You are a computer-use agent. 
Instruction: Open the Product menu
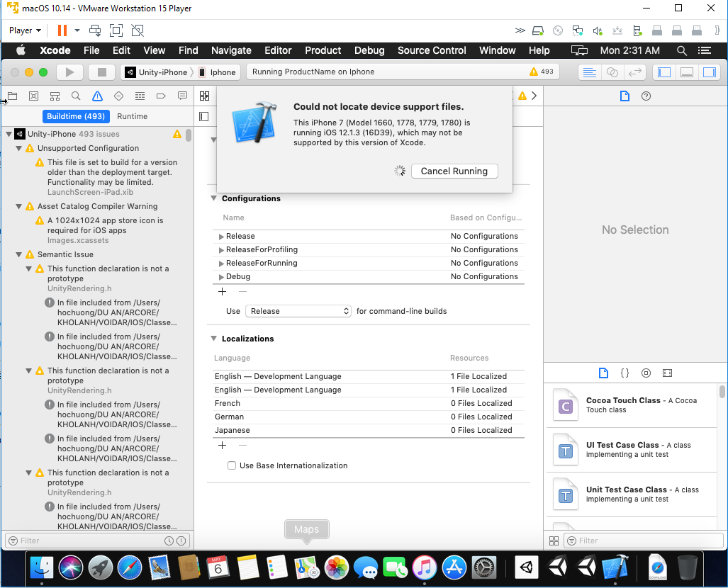(x=323, y=50)
